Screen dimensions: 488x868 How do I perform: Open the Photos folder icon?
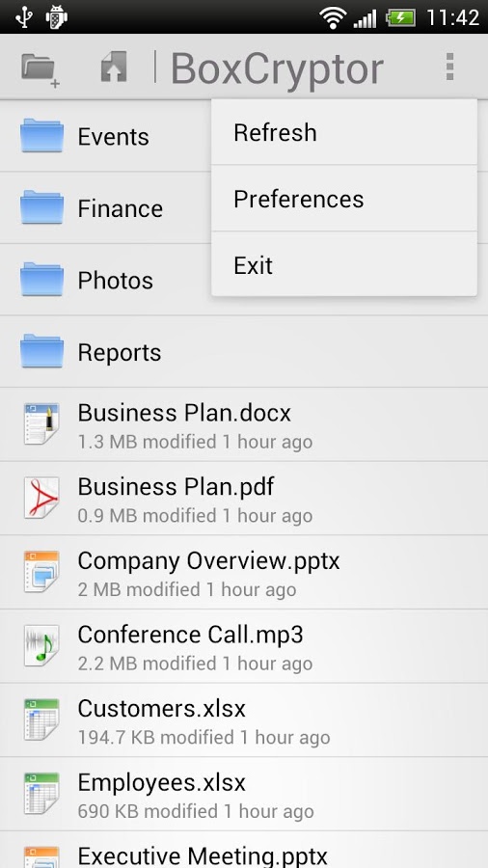[42, 279]
